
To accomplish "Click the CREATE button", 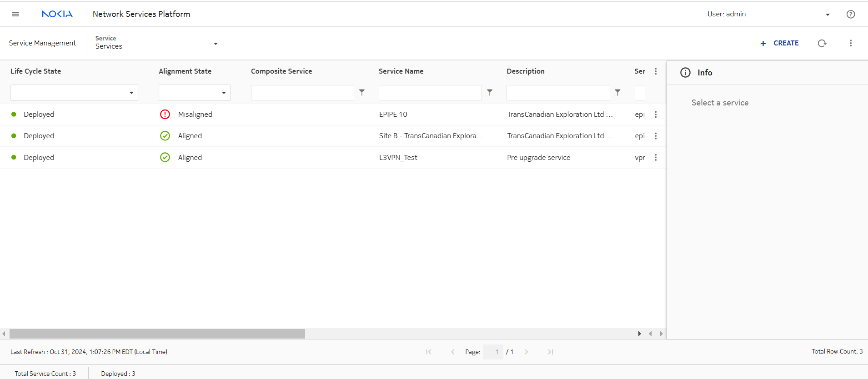I will coord(779,43).
